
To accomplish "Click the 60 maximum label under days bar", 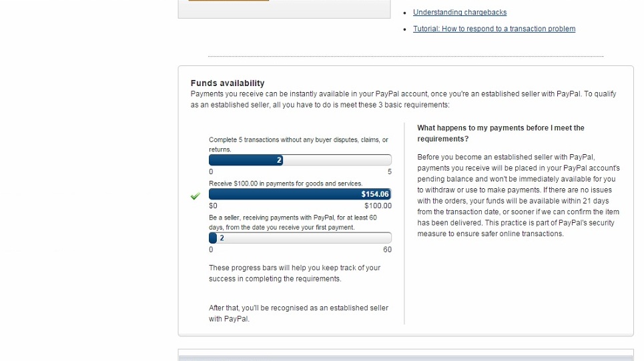I will (x=387, y=250).
